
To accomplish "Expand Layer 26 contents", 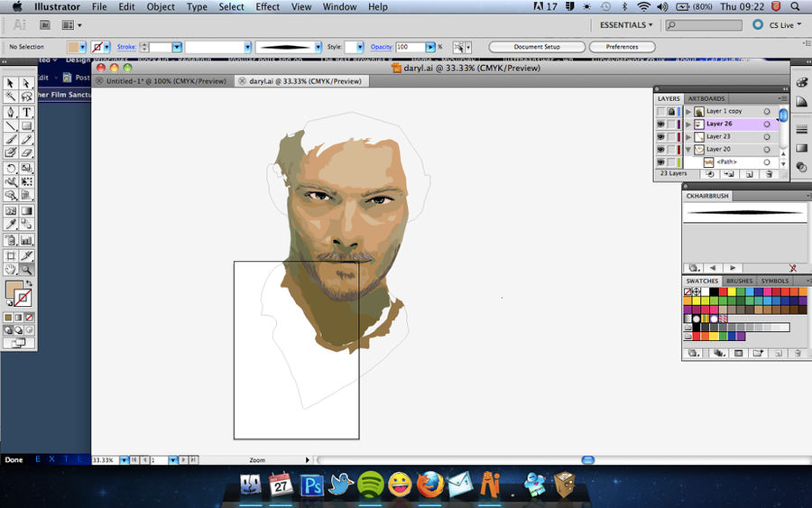I will click(688, 125).
